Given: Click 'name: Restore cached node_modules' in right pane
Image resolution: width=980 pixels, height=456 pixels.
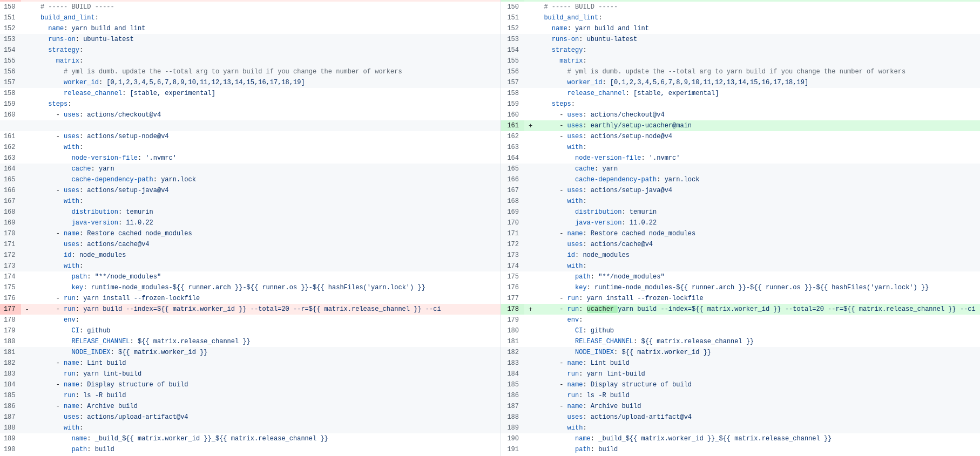Looking at the screenshot, I should [631, 233].
